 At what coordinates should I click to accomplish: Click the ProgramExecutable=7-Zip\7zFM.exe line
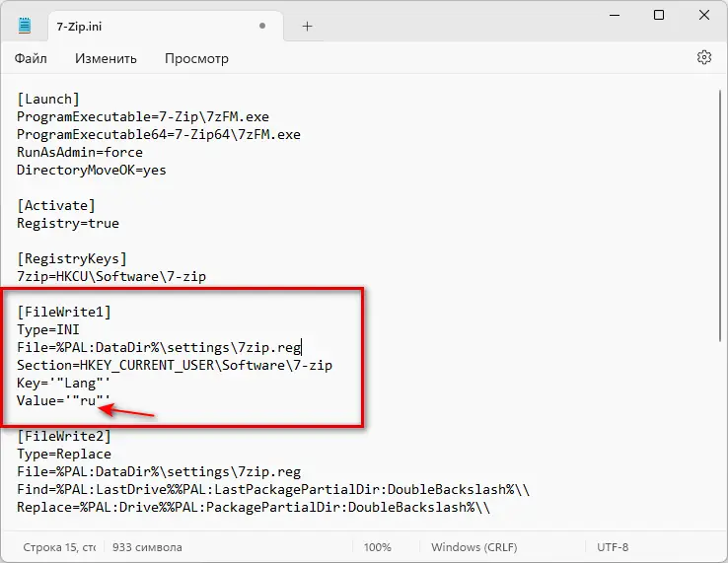click(x=143, y=116)
